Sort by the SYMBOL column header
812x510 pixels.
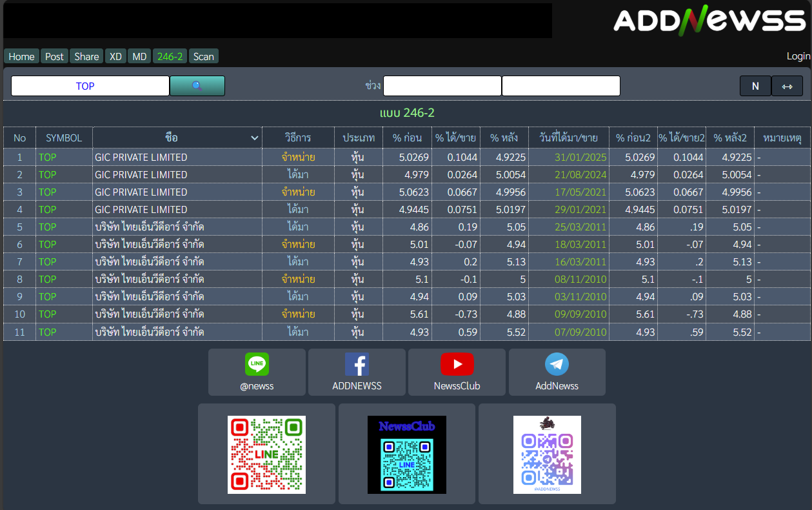(x=64, y=138)
